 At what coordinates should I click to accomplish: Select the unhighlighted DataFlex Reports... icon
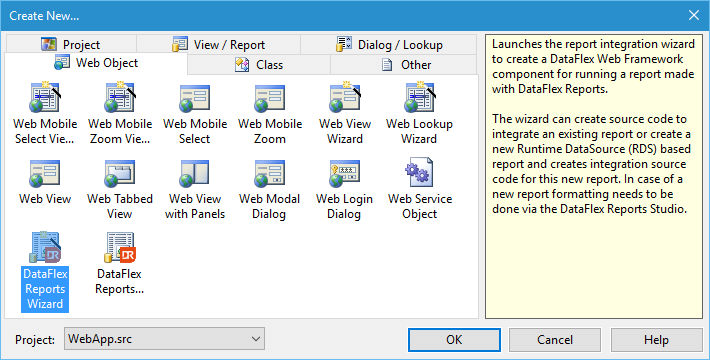[x=120, y=247]
